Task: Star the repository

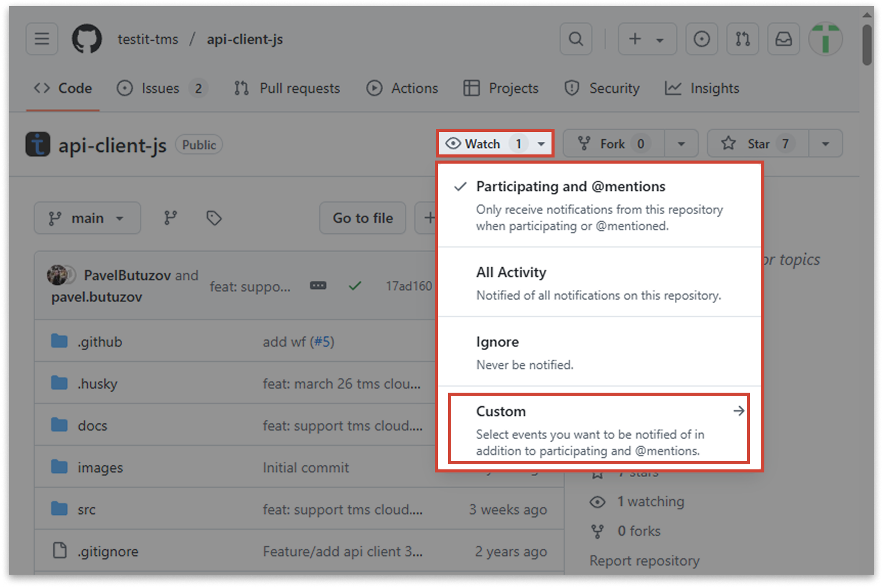Action: coord(758,144)
